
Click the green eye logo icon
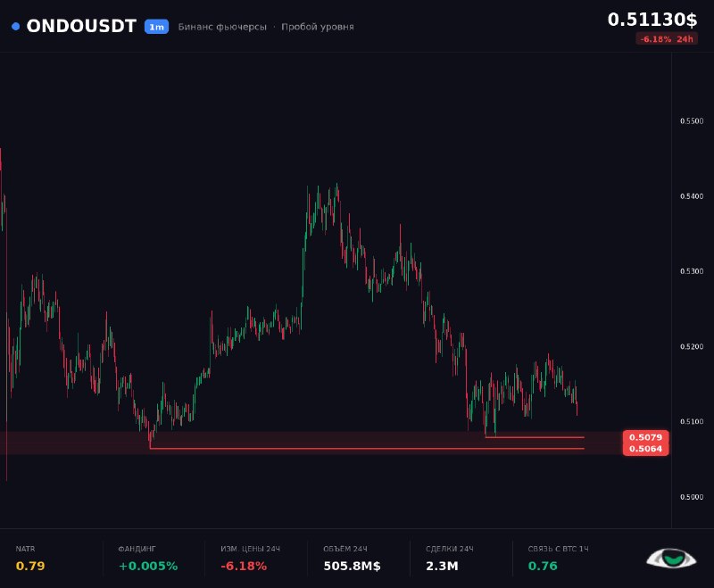coord(671,559)
